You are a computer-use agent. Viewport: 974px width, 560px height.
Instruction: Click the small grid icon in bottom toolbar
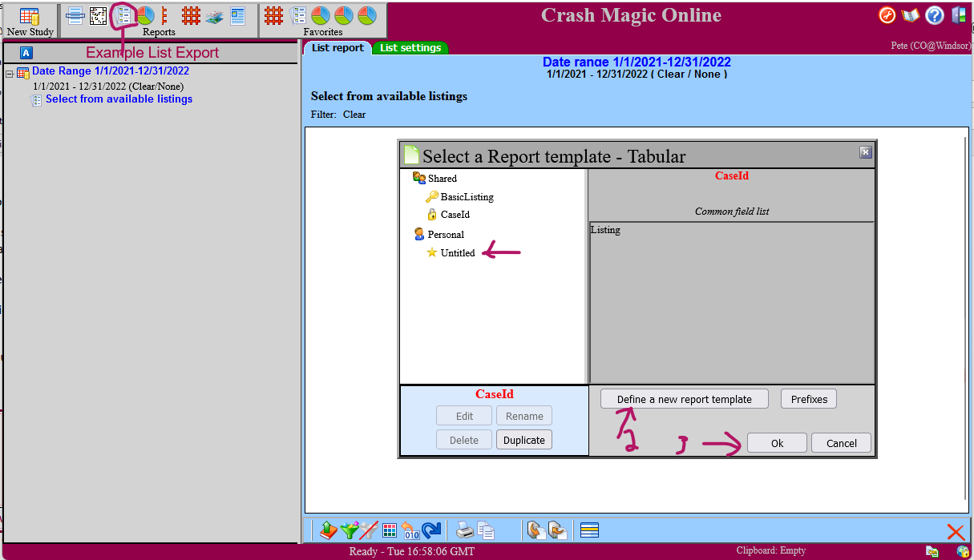click(x=390, y=530)
